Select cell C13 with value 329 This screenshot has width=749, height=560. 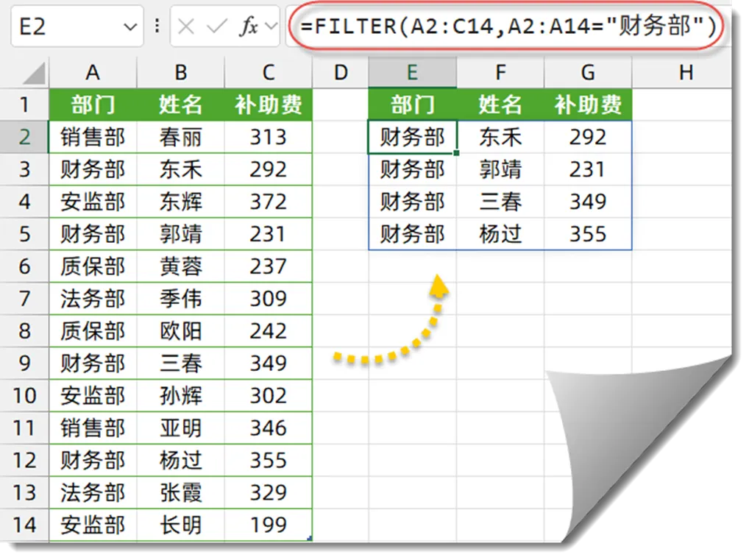tap(268, 492)
